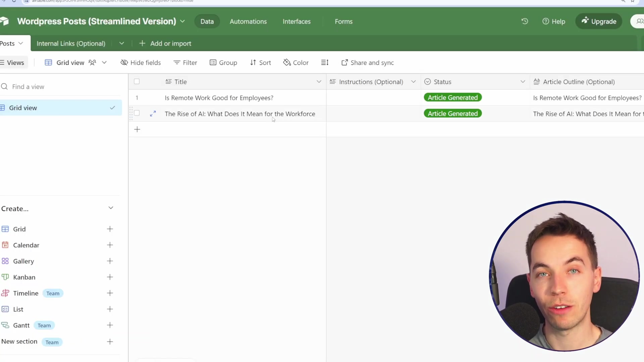Click the List view type label
644x362 pixels.
[x=18, y=309]
